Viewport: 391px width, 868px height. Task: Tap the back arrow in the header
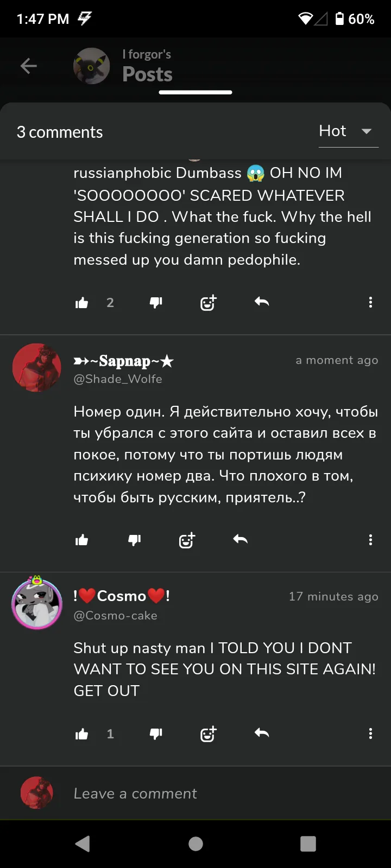[x=29, y=66]
